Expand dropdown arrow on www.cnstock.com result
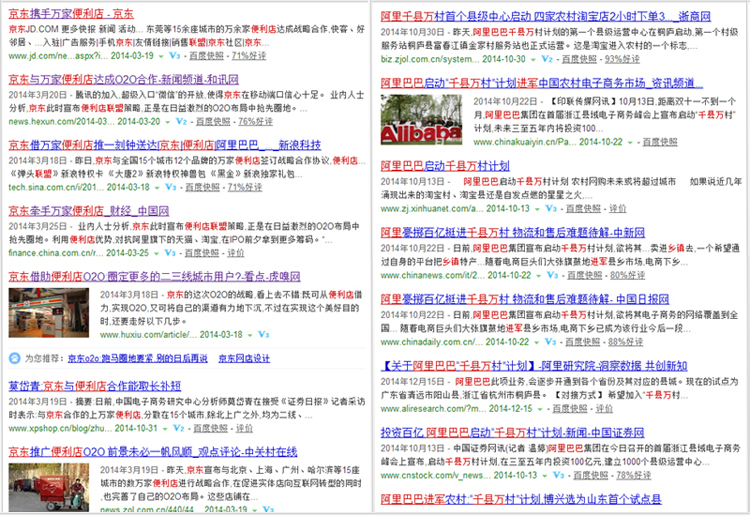Image resolution: width=750 pixels, height=516 pixels. [545, 476]
